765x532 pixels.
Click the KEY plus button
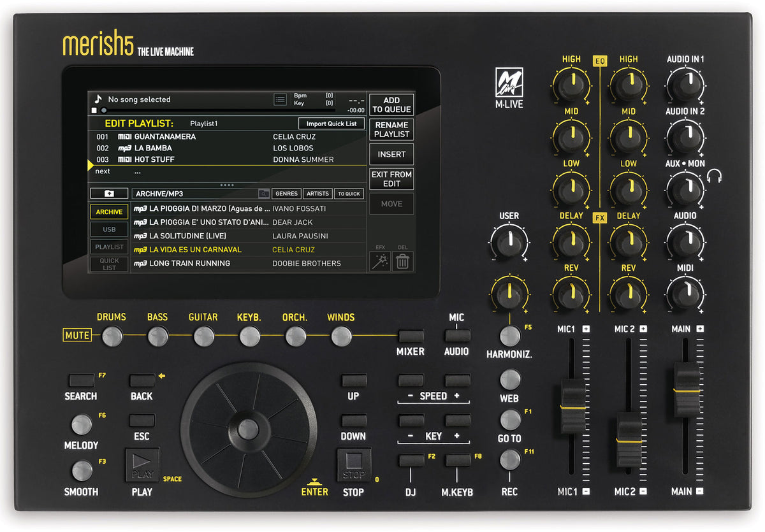click(457, 421)
